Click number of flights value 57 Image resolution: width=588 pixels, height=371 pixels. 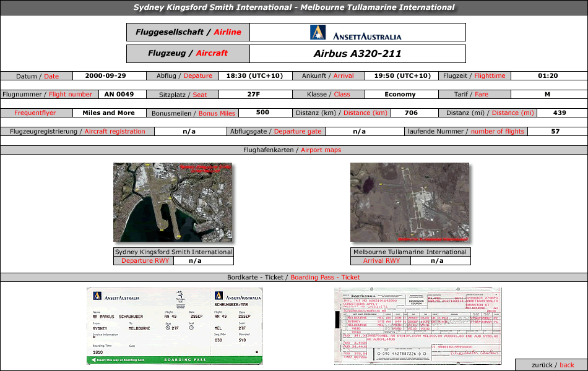click(x=555, y=131)
